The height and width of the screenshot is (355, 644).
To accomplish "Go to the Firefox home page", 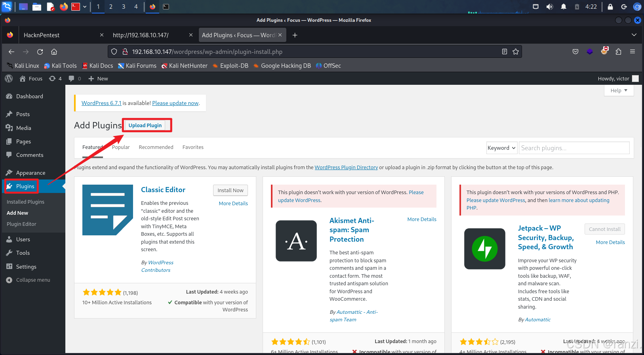I will tap(54, 52).
